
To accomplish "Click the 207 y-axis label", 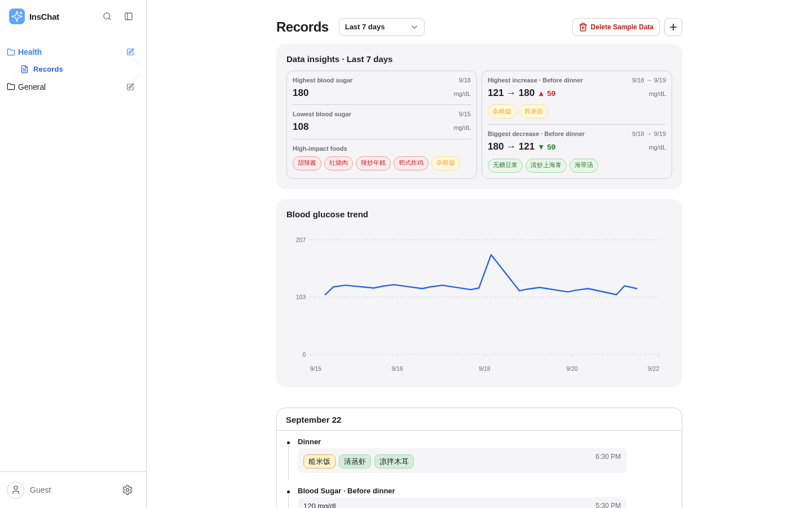I will click(x=301, y=240).
